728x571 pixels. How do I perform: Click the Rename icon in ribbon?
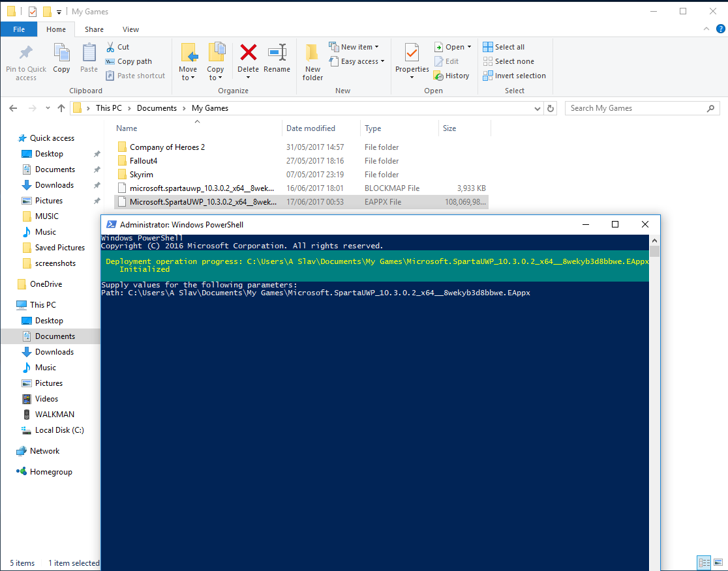[x=277, y=53]
